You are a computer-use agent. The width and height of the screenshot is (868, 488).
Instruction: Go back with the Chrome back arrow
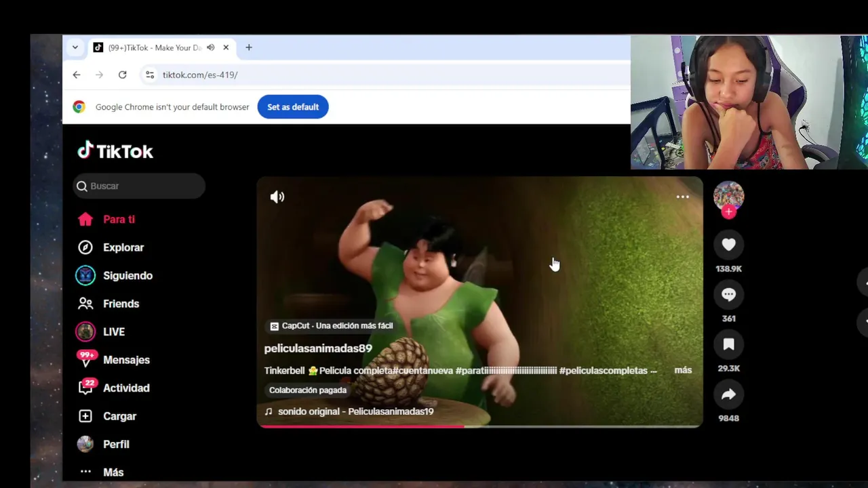click(77, 75)
